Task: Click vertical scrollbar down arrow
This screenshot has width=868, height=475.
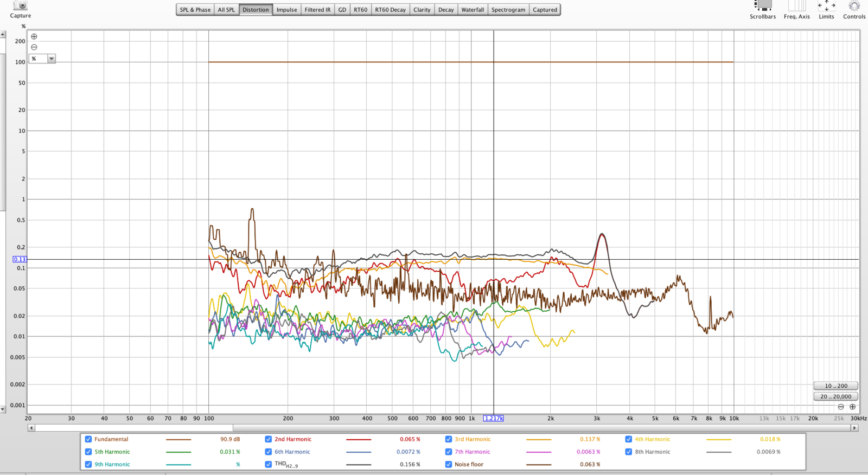Action: 3,409
